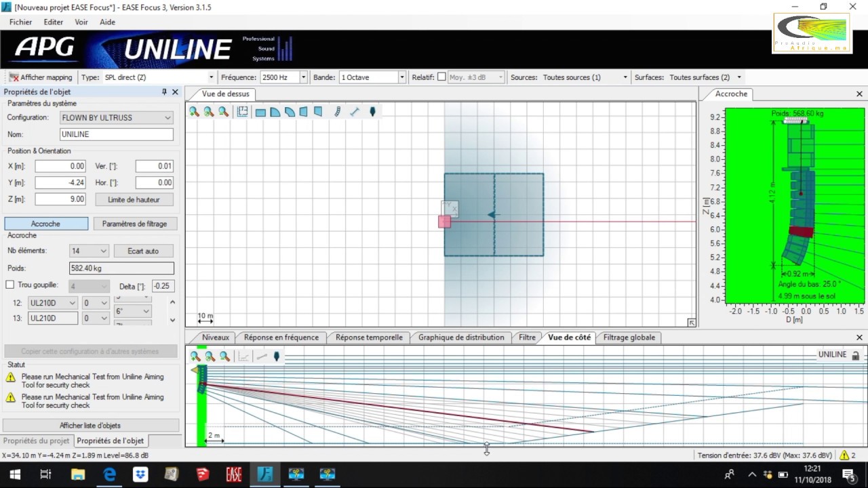Click the Accroche button
The height and width of the screenshot is (488, 868).
pos(46,224)
